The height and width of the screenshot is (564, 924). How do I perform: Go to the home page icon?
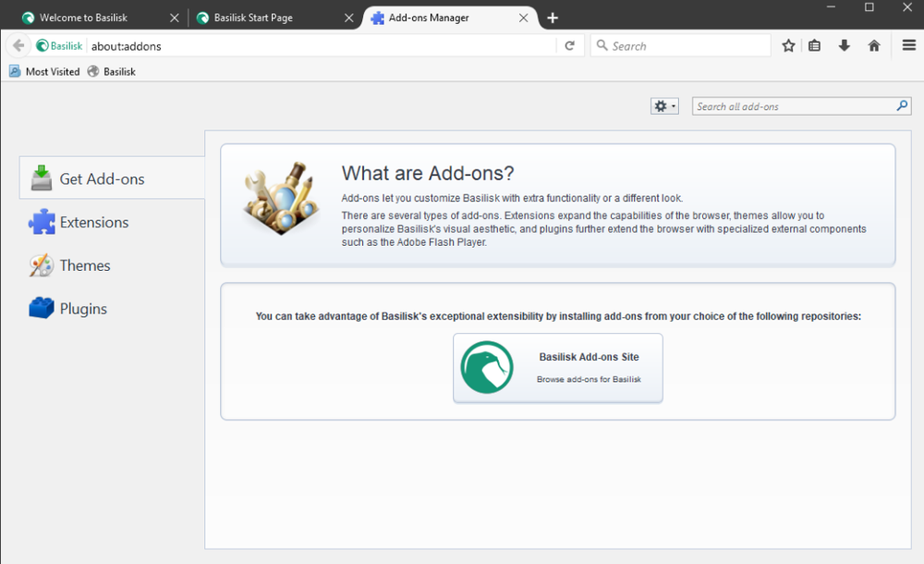(x=874, y=45)
